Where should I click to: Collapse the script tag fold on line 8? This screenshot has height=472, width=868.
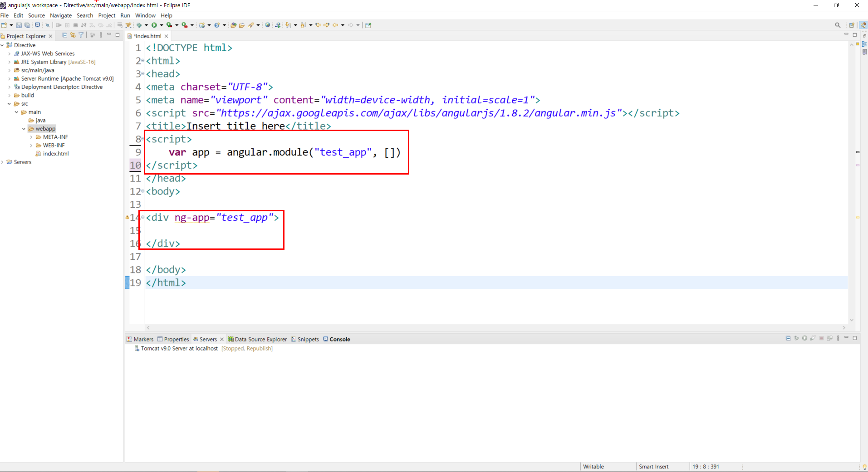(x=143, y=139)
